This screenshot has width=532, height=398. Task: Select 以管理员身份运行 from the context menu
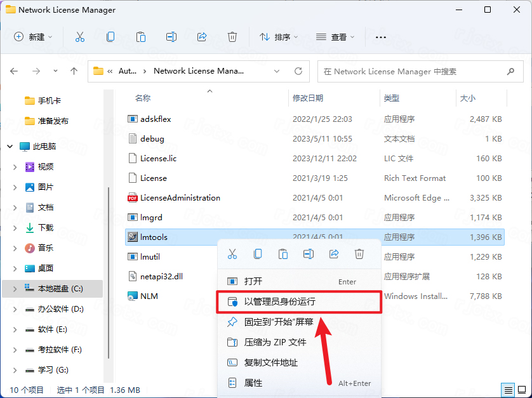point(279,302)
